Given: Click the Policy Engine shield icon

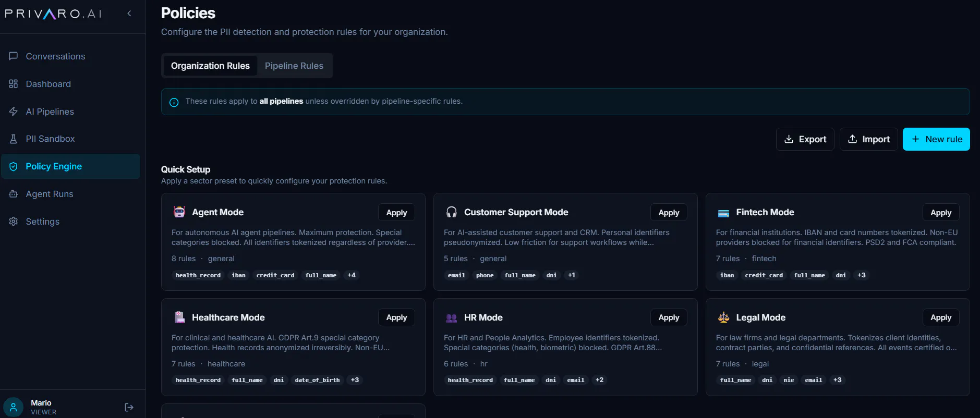Looking at the screenshot, I should pyautogui.click(x=14, y=166).
